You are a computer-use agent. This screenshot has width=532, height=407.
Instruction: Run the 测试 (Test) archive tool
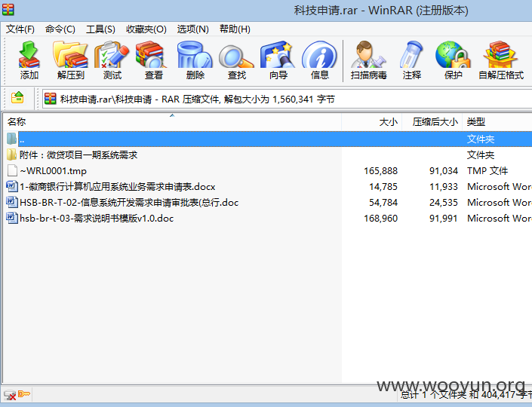point(112,54)
